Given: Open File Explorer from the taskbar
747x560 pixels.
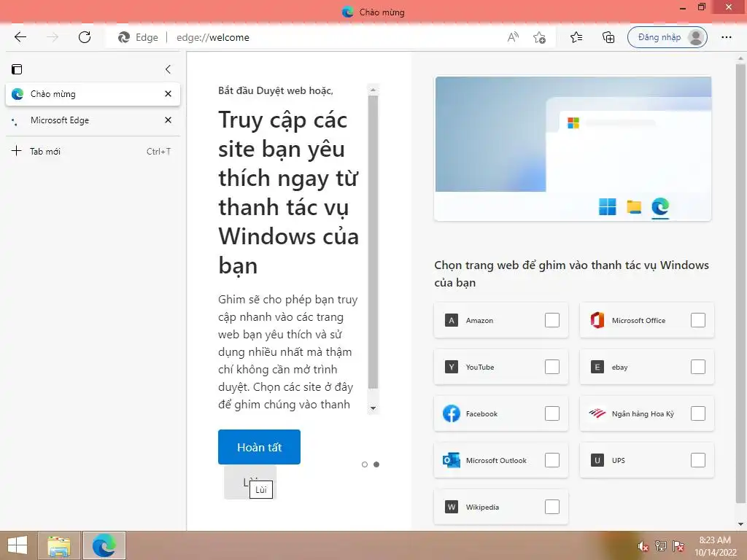Looking at the screenshot, I should (x=59, y=545).
